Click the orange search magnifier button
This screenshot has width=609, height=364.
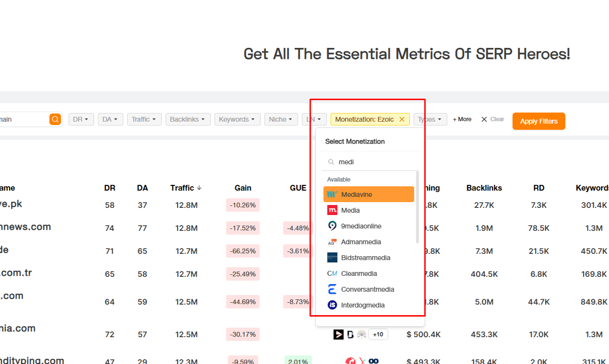pos(55,119)
